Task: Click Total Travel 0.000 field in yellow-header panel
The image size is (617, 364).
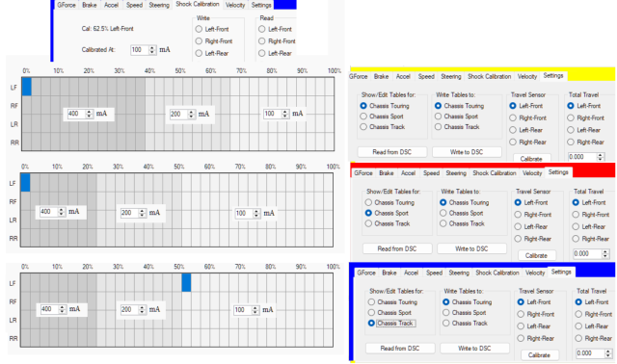Action: tap(582, 157)
